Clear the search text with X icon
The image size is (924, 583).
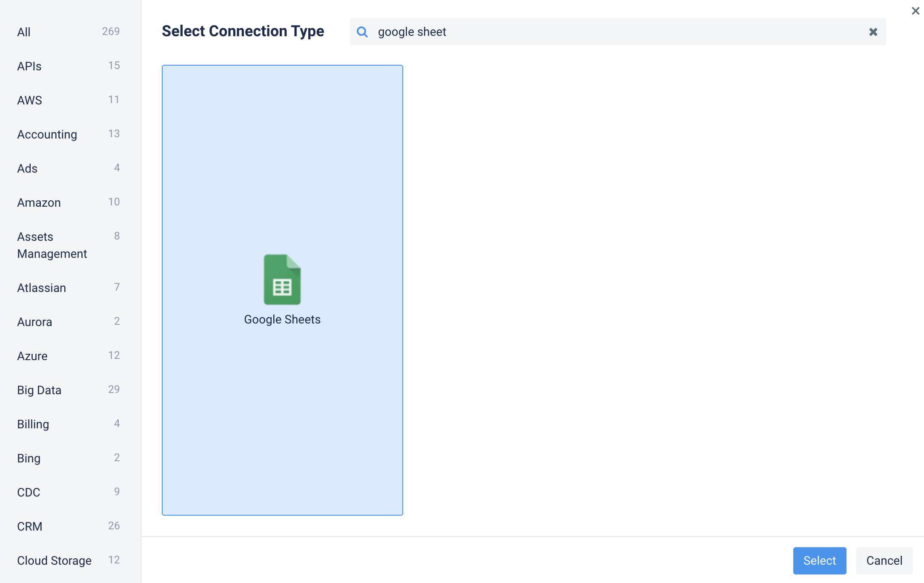tap(873, 32)
